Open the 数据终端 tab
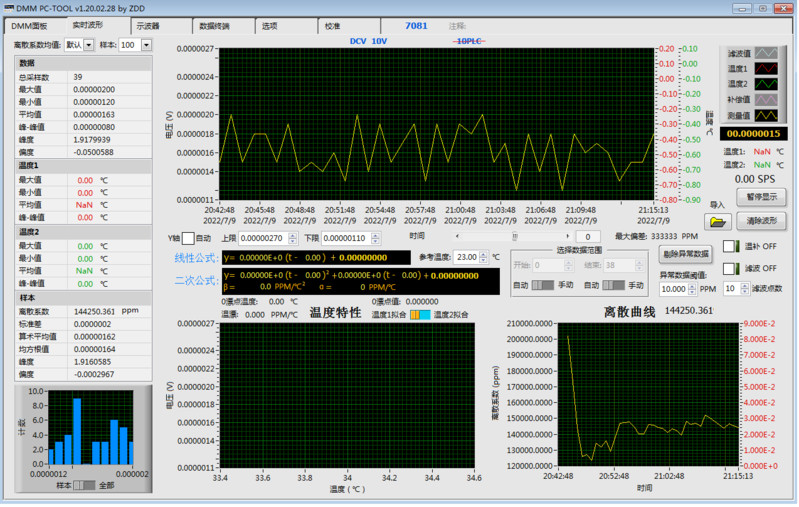 [x=214, y=25]
